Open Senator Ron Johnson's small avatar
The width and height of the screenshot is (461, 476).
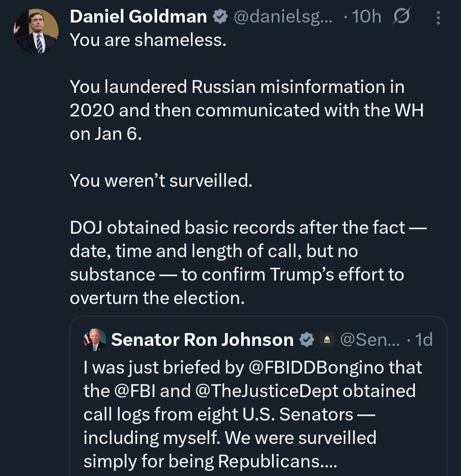[x=94, y=340]
